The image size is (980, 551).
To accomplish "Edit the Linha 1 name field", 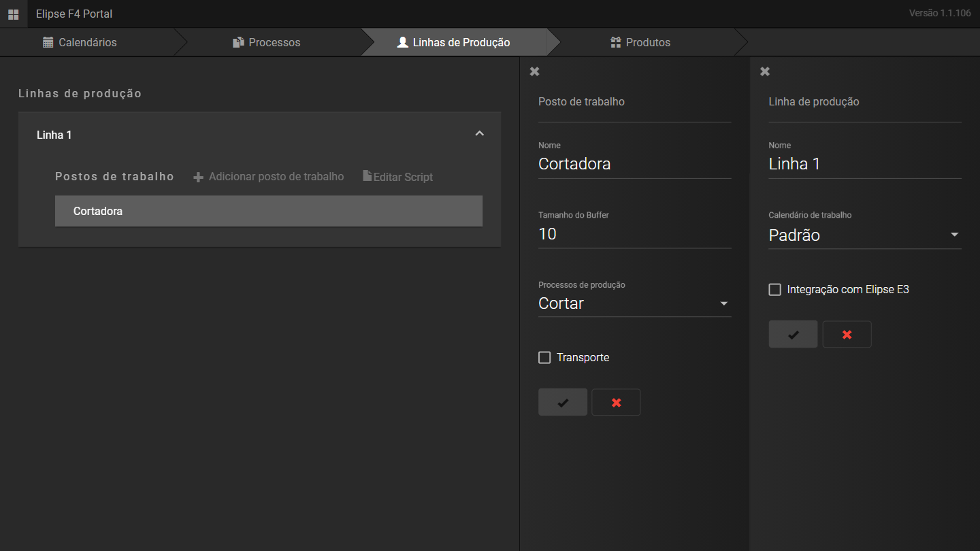I will (865, 164).
